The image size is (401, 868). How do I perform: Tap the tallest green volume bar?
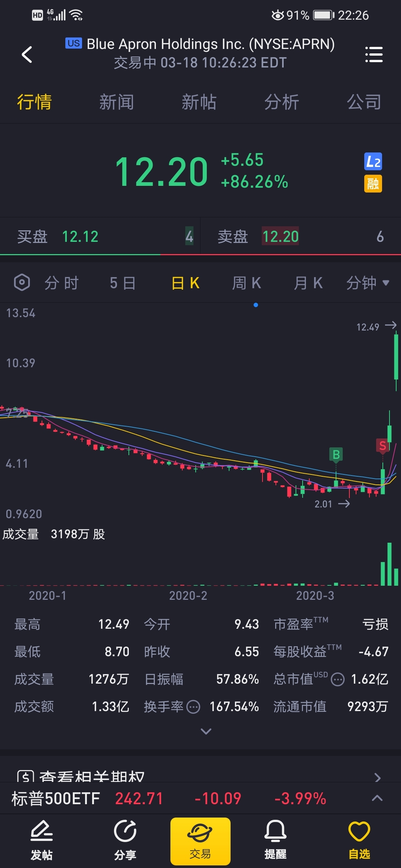(389, 564)
